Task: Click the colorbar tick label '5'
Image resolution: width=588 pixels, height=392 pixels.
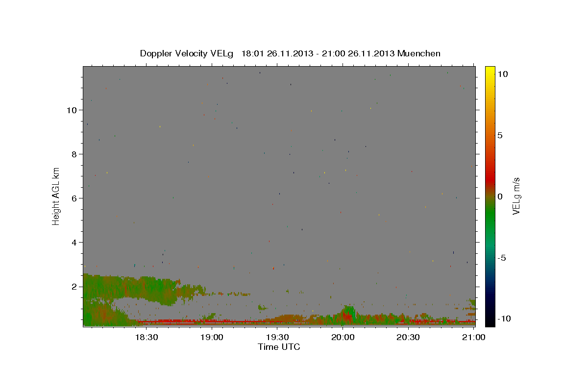Action: point(500,135)
